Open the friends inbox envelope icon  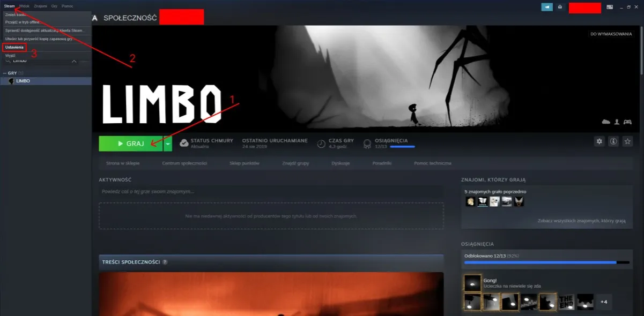pos(560,7)
